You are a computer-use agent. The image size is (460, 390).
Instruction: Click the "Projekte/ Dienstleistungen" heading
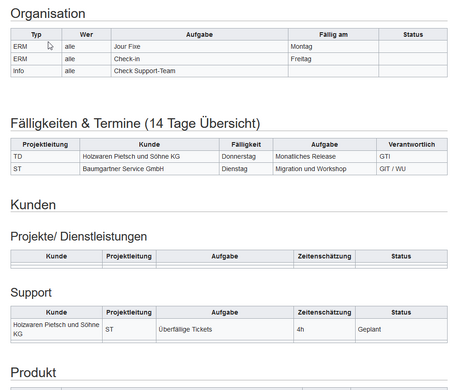point(79,237)
